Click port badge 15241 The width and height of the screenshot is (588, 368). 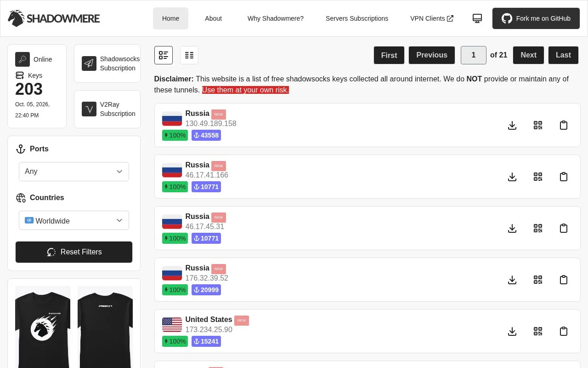tap(206, 341)
